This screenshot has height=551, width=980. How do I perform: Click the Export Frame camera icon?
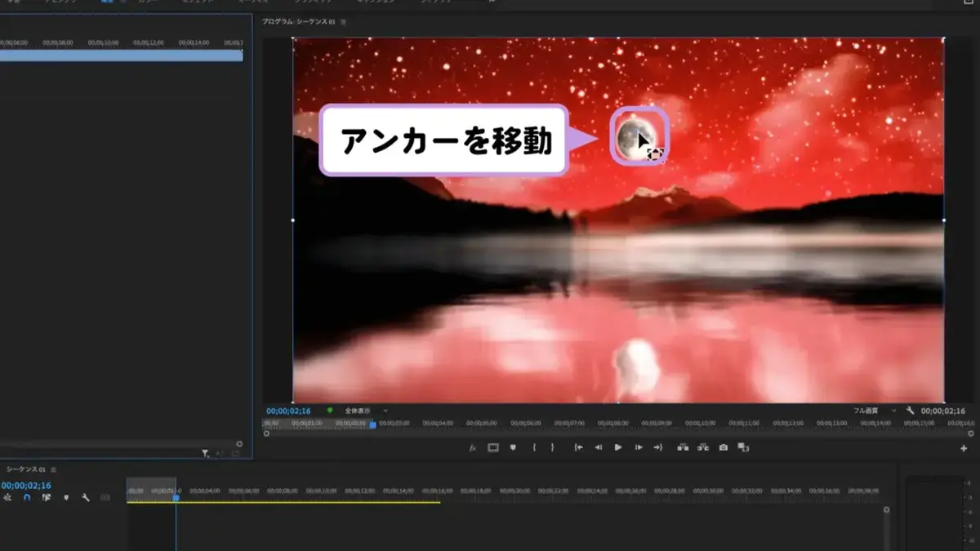724,447
